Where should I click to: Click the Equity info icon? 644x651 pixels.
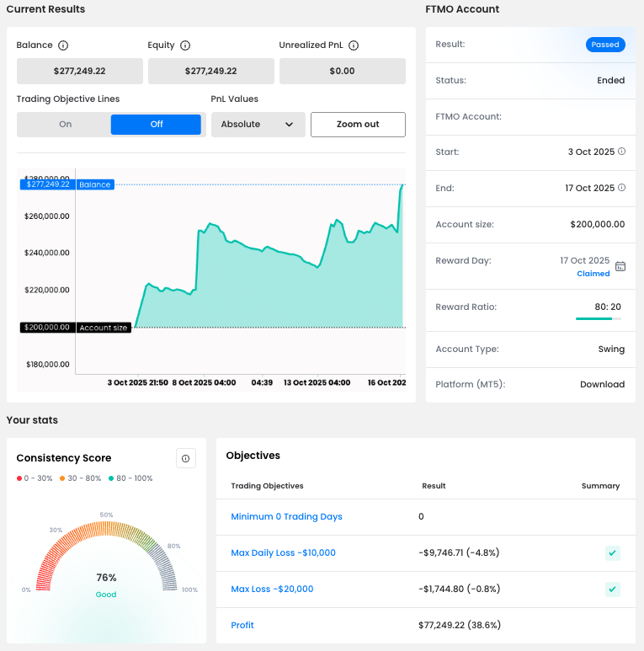click(x=185, y=45)
